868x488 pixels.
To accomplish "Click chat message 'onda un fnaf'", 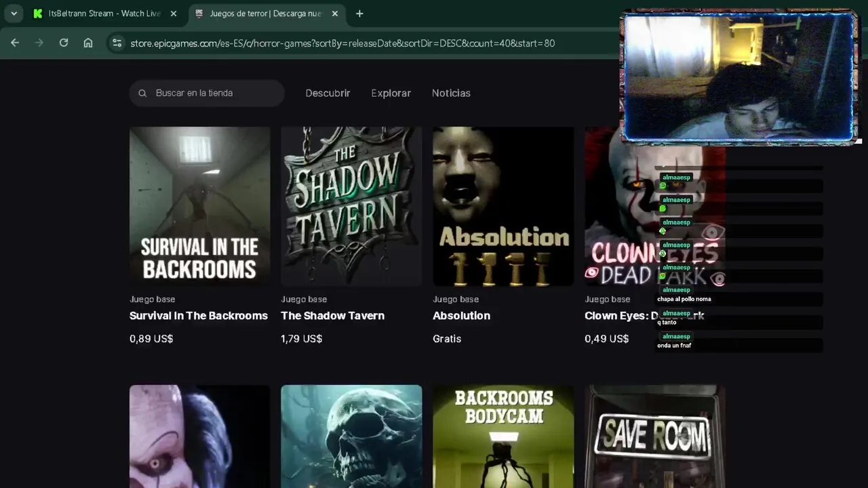I will [674, 346].
